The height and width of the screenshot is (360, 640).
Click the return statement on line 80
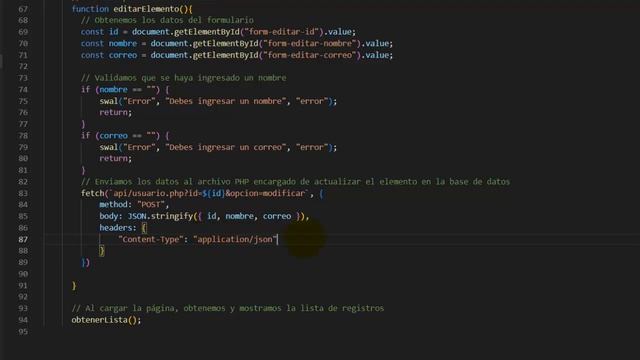point(116,158)
